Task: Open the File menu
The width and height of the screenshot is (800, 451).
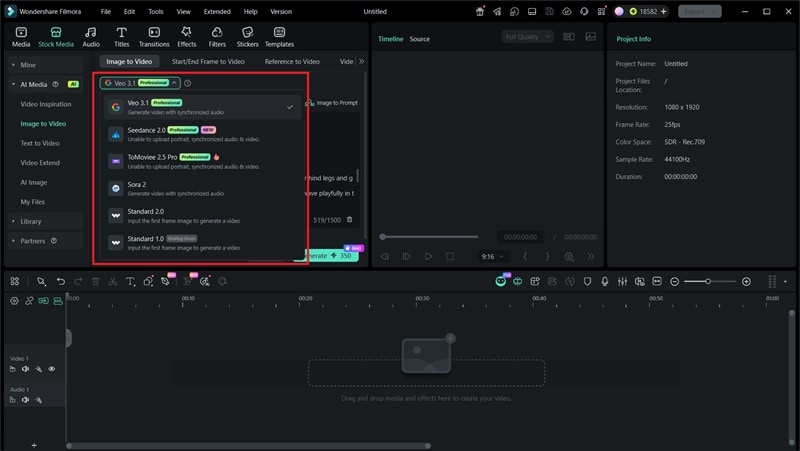Action: 106,11
